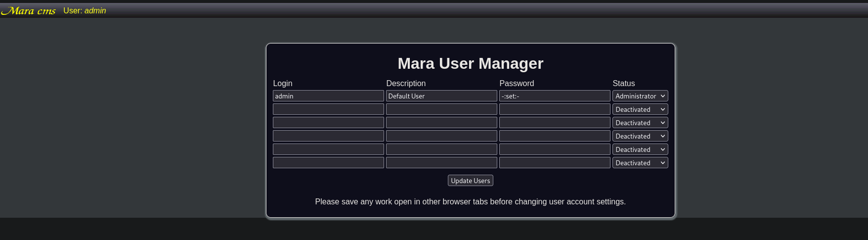Select the fifth row password field
The height and width of the screenshot is (240, 868).
(x=555, y=149)
